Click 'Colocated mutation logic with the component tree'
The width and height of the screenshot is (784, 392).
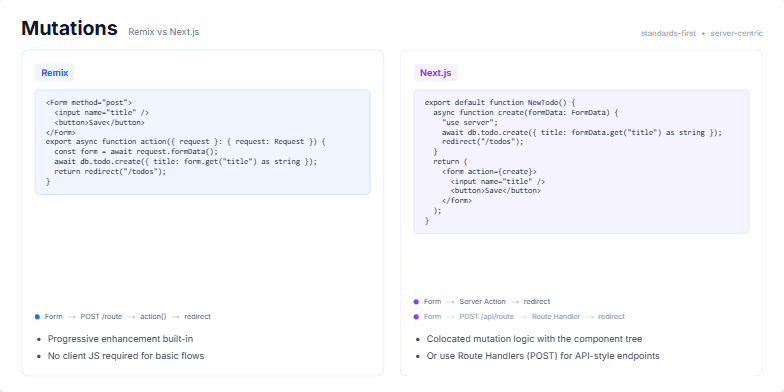click(534, 339)
